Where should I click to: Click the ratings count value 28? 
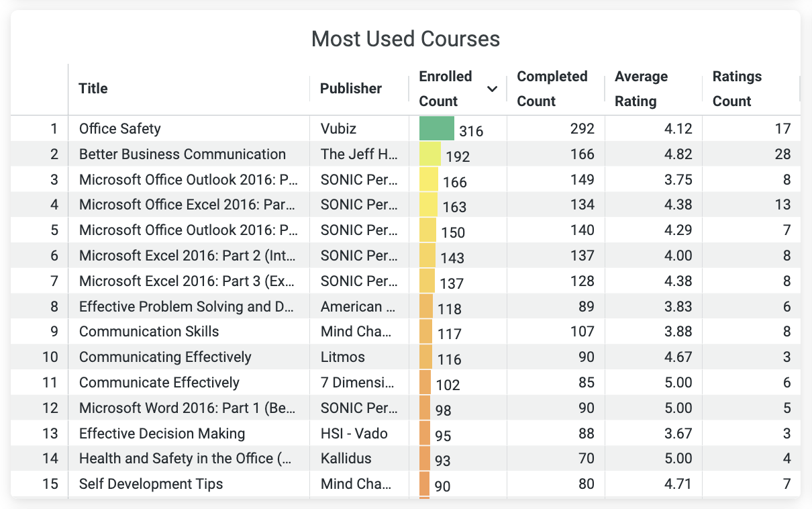782,154
